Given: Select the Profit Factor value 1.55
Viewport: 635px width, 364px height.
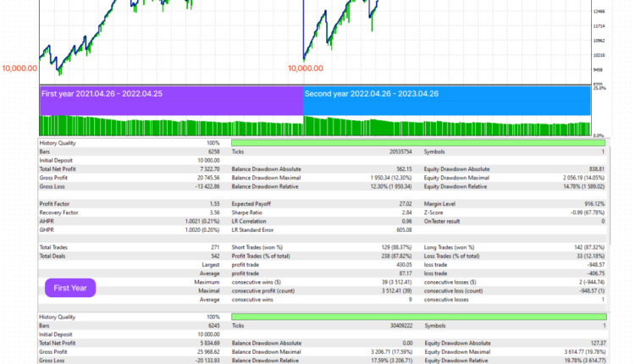Looking at the screenshot, I should (x=212, y=204).
